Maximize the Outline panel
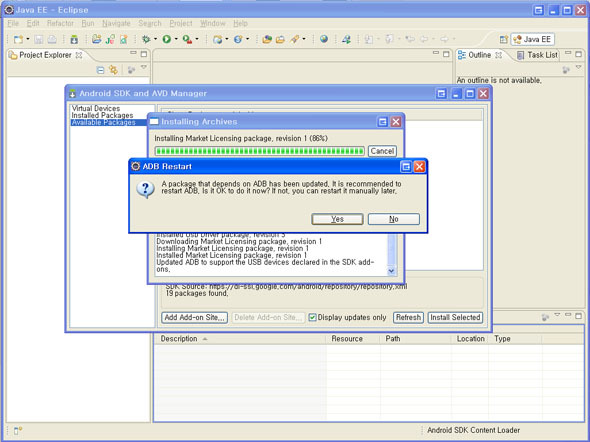This screenshot has height=442, width=590. pos(578,54)
